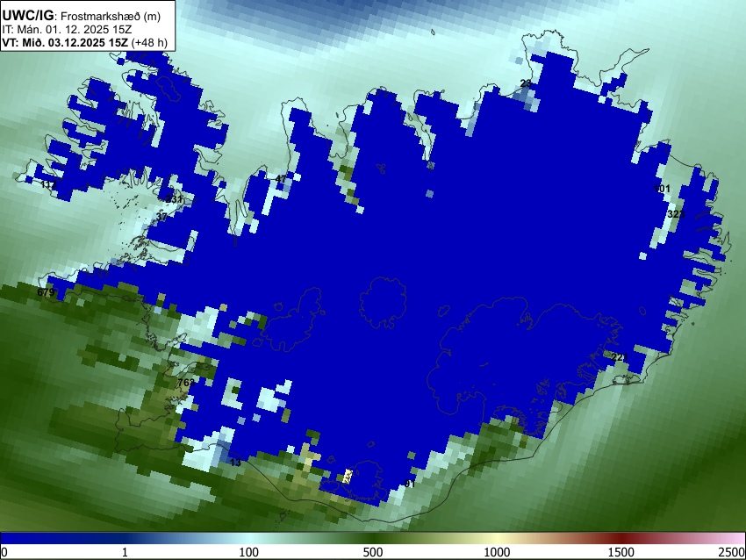The image size is (746, 560).
Task: Click the station value 13 on the south coast
Action: [235, 463]
